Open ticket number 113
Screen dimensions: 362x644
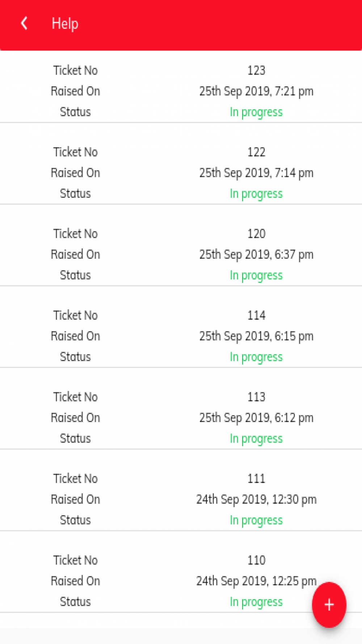tap(256, 397)
